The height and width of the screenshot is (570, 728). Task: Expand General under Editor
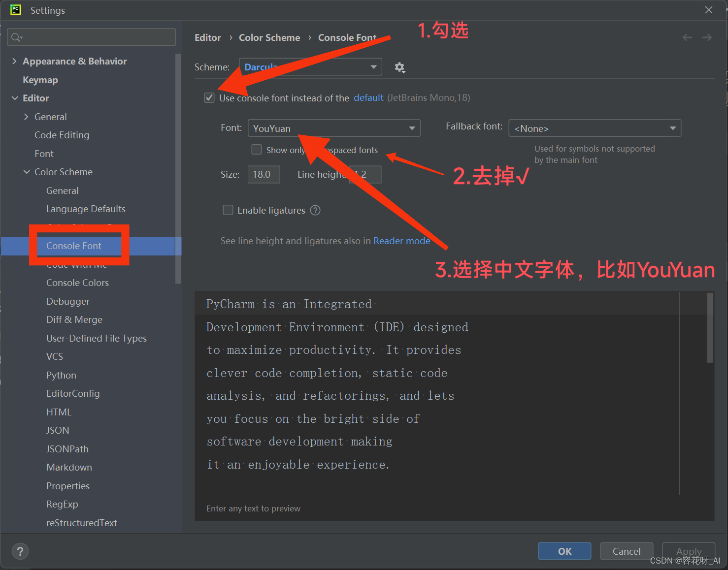click(26, 117)
